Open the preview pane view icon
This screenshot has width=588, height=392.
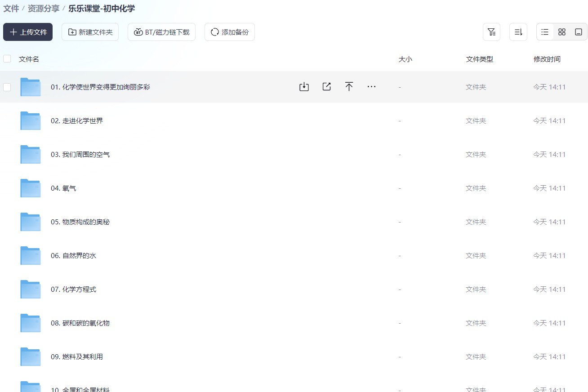(x=579, y=32)
